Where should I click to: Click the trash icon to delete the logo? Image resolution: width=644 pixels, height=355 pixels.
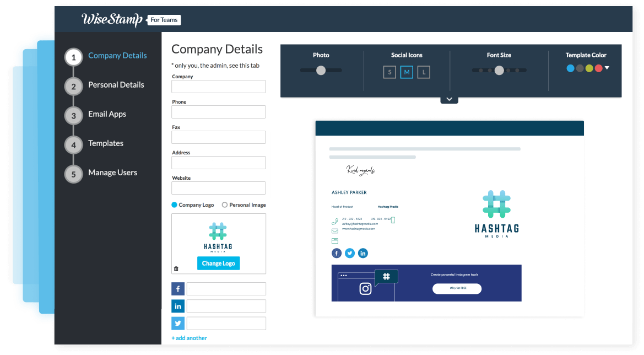176,268
